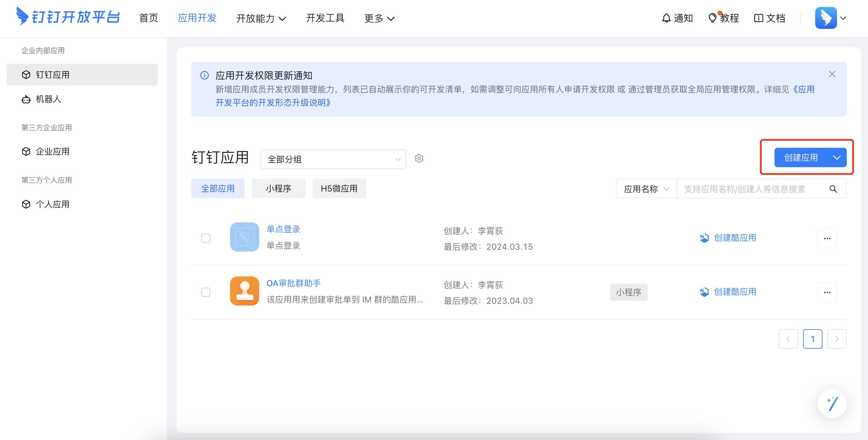
Task: Go to the next page arrow
Action: tap(837, 339)
